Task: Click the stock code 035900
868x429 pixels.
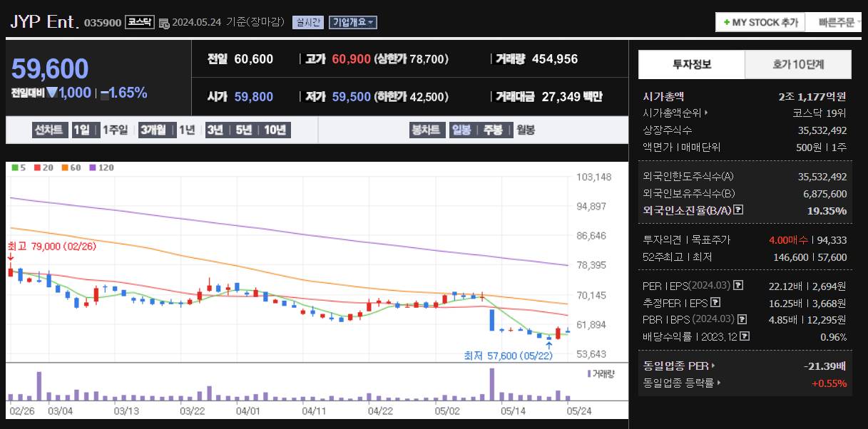Action: pyautogui.click(x=103, y=23)
